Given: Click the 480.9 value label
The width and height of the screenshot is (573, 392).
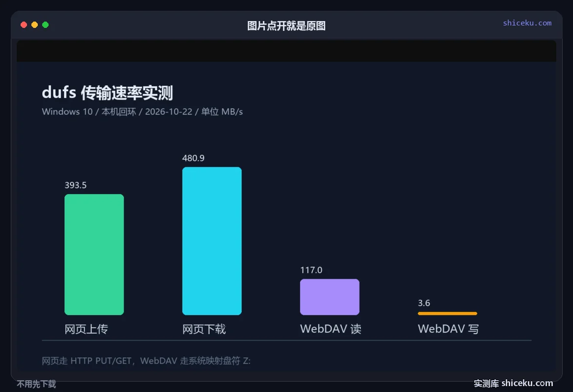Looking at the screenshot, I should 193,158.
